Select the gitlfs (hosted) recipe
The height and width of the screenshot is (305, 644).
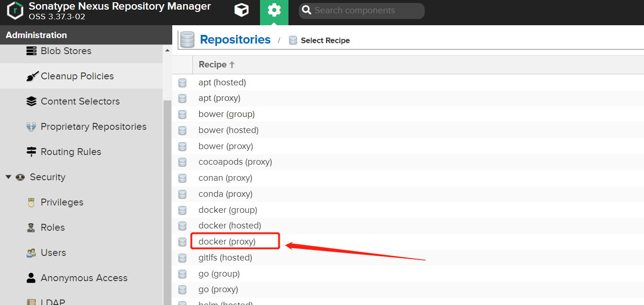(225, 258)
